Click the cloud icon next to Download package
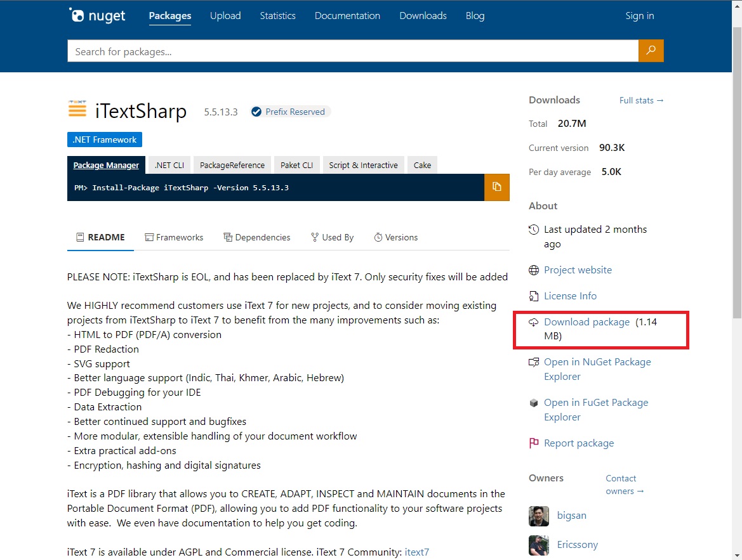Screen dimensions: 742x560 (x=533, y=322)
